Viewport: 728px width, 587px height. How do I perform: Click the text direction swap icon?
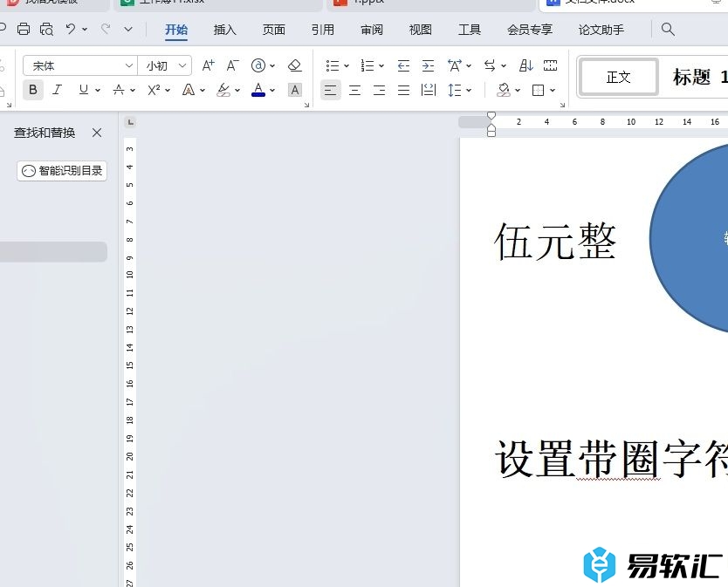pos(490,65)
